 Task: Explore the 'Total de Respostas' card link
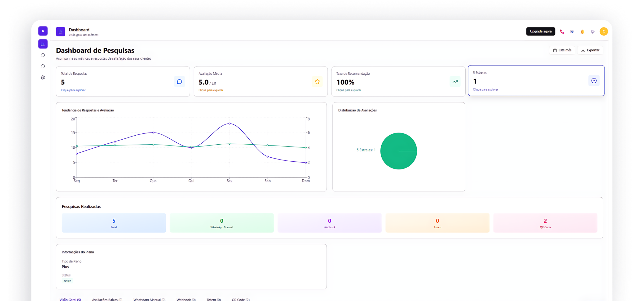(x=73, y=90)
